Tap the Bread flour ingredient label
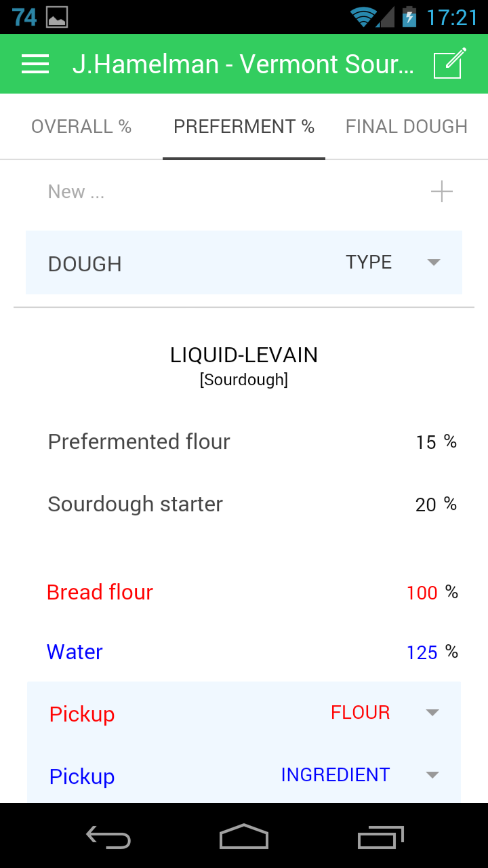Screen dimensions: 488x868 click(100, 592)
